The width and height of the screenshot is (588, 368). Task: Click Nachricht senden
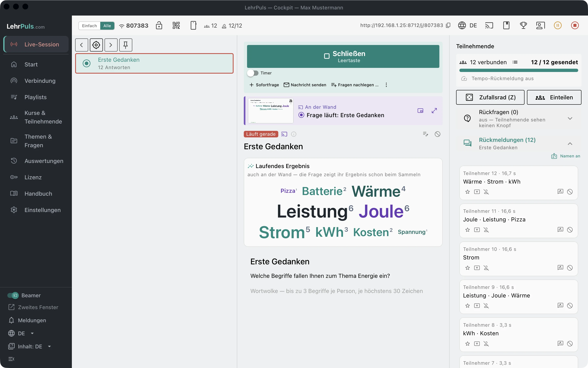[305, 85]
